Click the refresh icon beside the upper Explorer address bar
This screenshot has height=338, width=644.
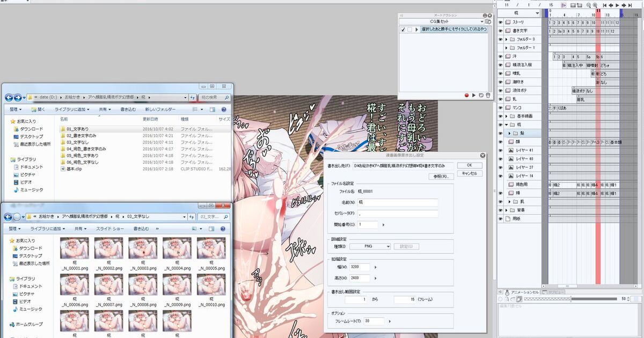(193, 98)
